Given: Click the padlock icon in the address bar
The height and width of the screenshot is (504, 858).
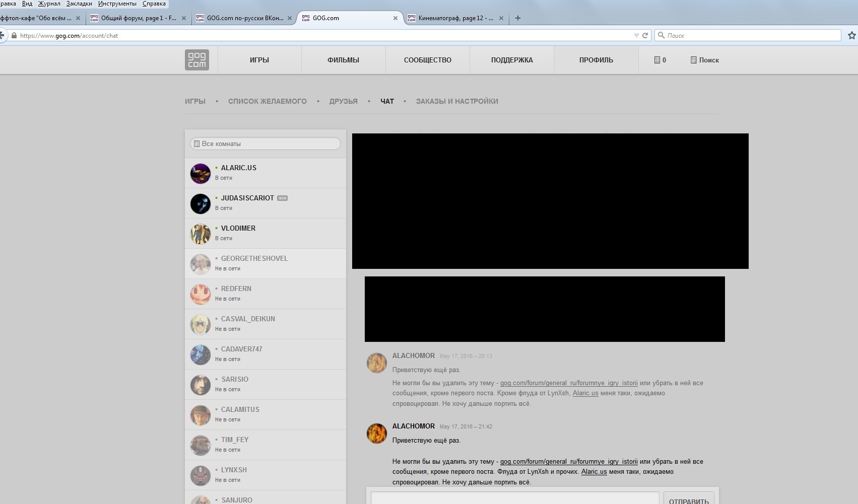Looking at the screenshot, I should (x=14, y=35).
